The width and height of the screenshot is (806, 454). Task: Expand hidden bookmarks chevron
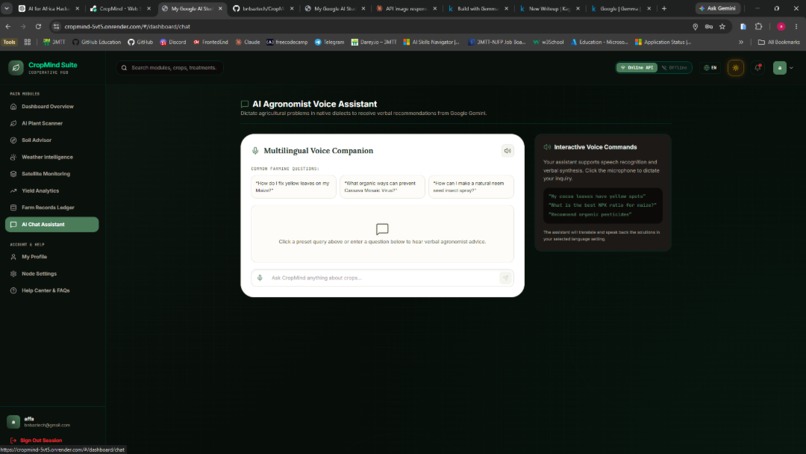point(741,42)
